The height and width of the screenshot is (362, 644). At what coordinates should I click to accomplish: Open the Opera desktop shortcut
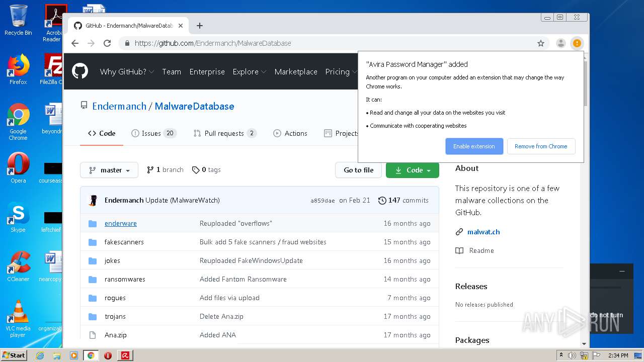pos(18,167)
